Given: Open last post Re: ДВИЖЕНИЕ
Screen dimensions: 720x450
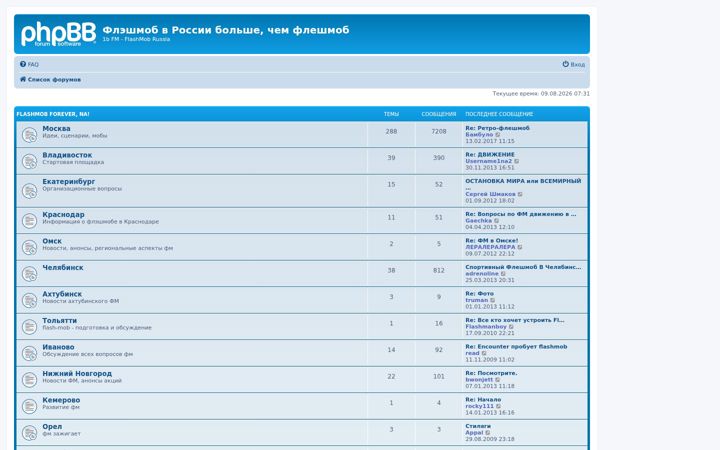Looking at the screenshot, I should tap(490, 155).
